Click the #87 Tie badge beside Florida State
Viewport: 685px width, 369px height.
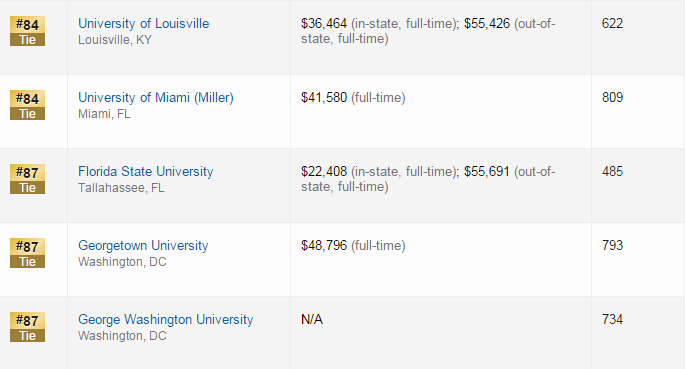28,179
